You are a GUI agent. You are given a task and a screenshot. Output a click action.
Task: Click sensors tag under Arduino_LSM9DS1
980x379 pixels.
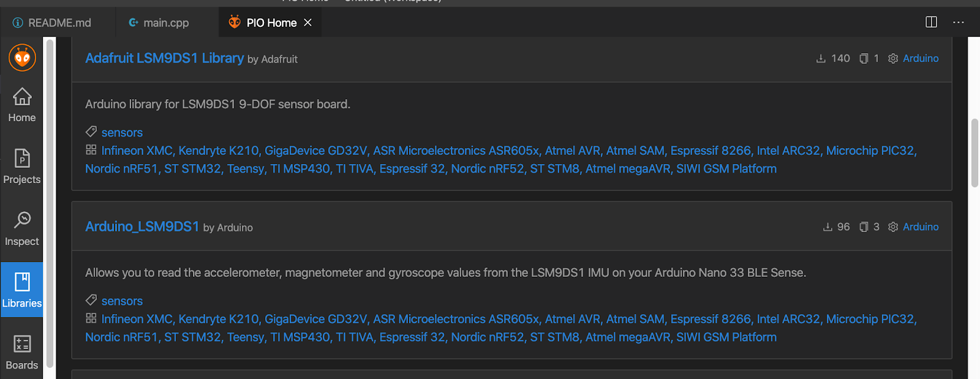tap(122, 301)
